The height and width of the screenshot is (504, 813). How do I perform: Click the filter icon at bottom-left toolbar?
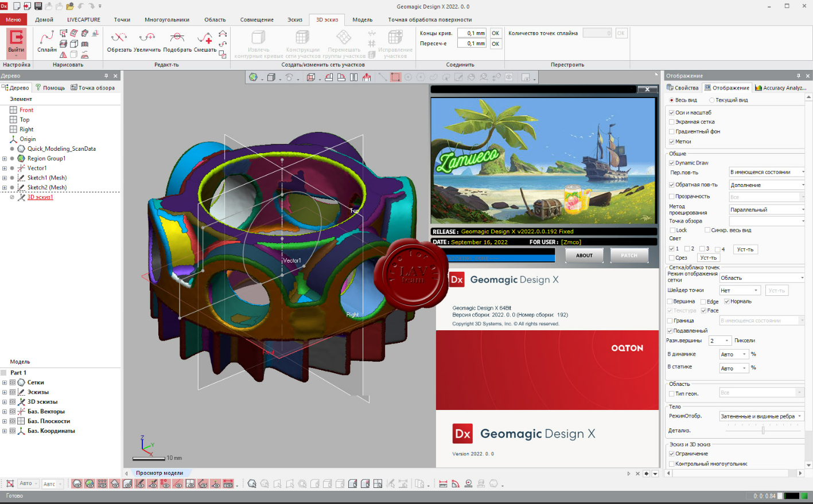pos(10,484)
